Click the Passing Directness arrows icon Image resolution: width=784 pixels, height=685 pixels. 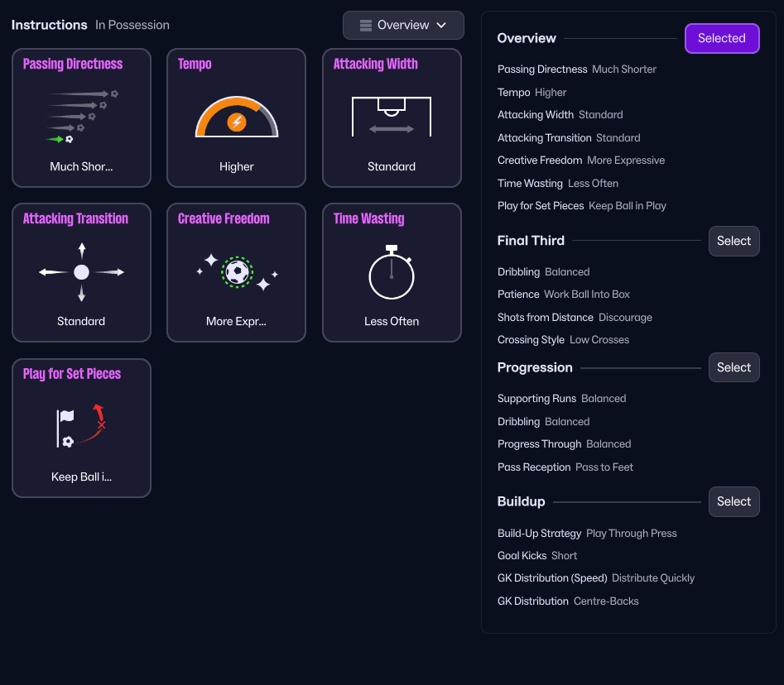click(x=81, y=117)
